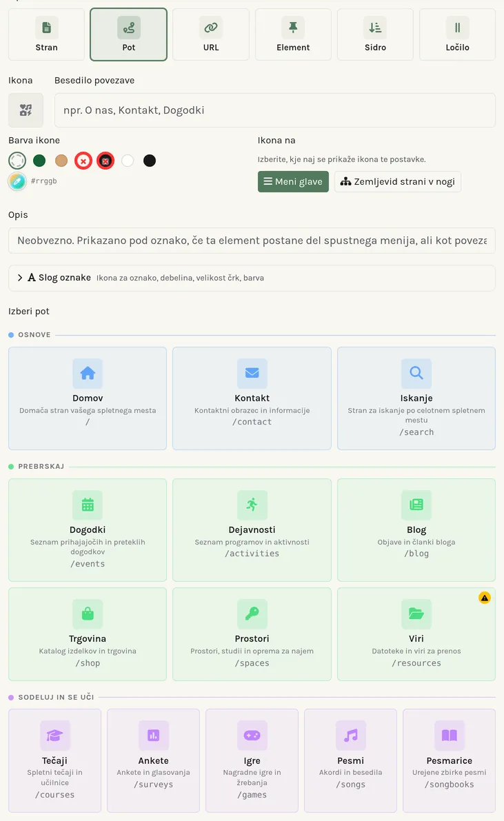504x821 pixels.
Task: Select the Igre gamepad icon card
Action: click(x=252, y=760)
